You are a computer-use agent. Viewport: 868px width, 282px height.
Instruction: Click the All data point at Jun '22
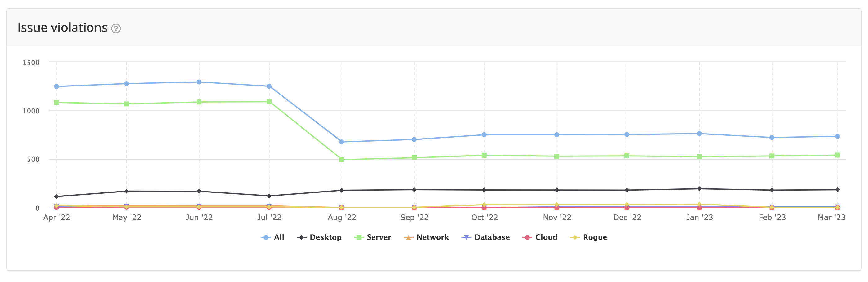tap(199, 82)
